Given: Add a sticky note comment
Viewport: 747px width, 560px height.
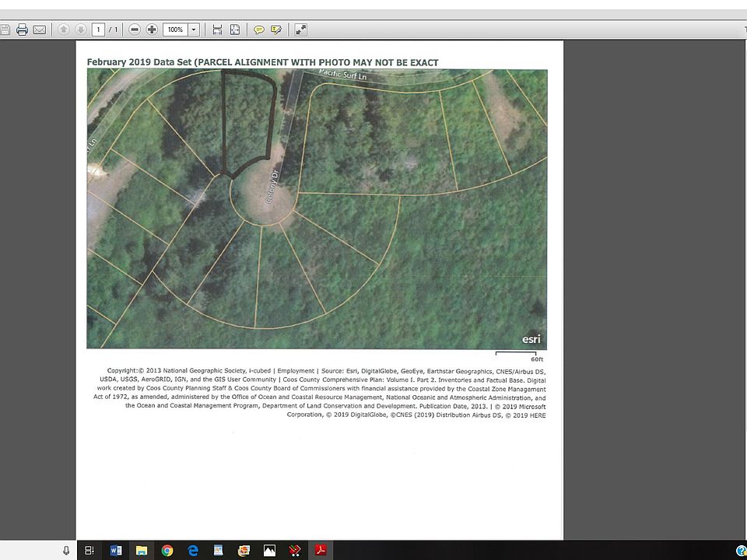Looking at the screenshot, I should pos(258,30).
